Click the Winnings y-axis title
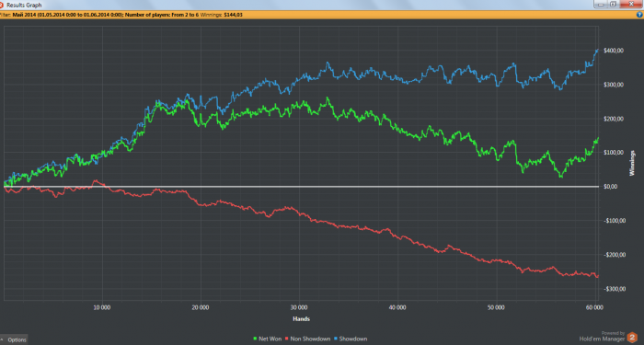The width and height of the screenshot is (644, 345). [x=632, y=163]
